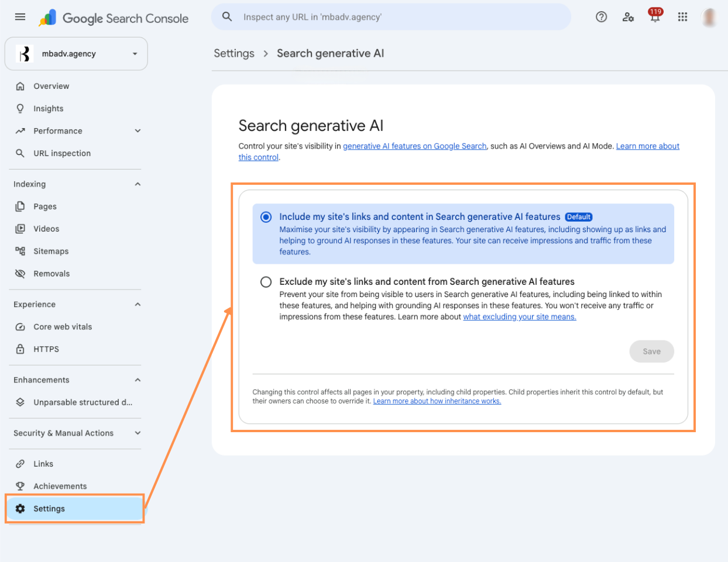Viewport: 728px width, 562px height.
Task: Expand the Performance submenu chevron
Action: (x=138, y=131)
